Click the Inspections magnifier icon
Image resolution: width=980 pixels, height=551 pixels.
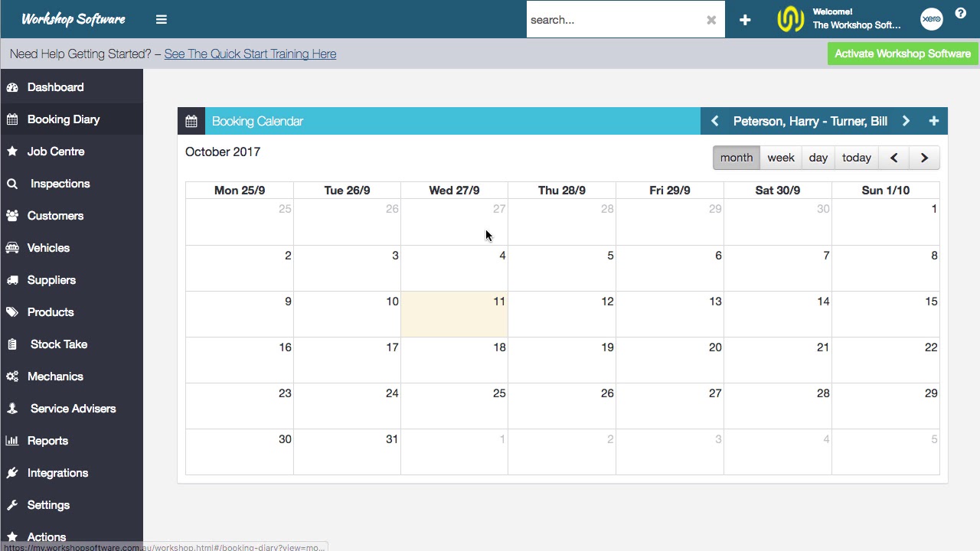(x=12, y=184)
